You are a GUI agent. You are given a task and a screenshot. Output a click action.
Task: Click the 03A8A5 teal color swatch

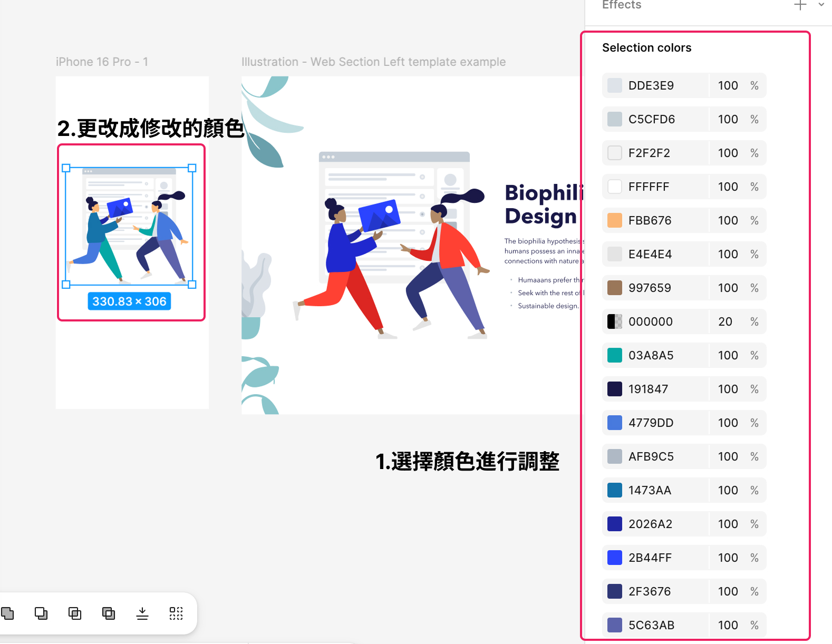[615, 355]
